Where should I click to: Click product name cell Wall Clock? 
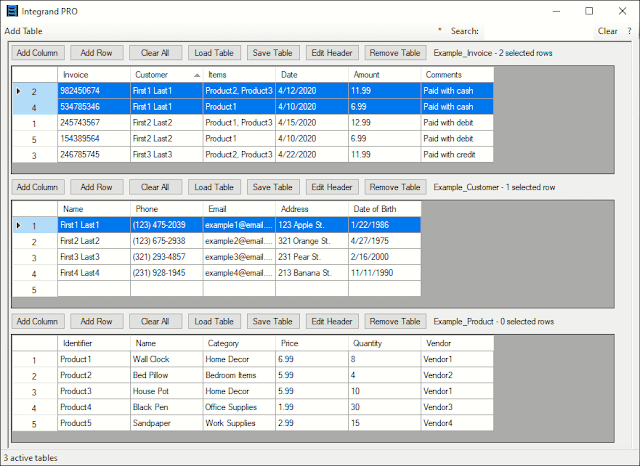tap(167, 359)
